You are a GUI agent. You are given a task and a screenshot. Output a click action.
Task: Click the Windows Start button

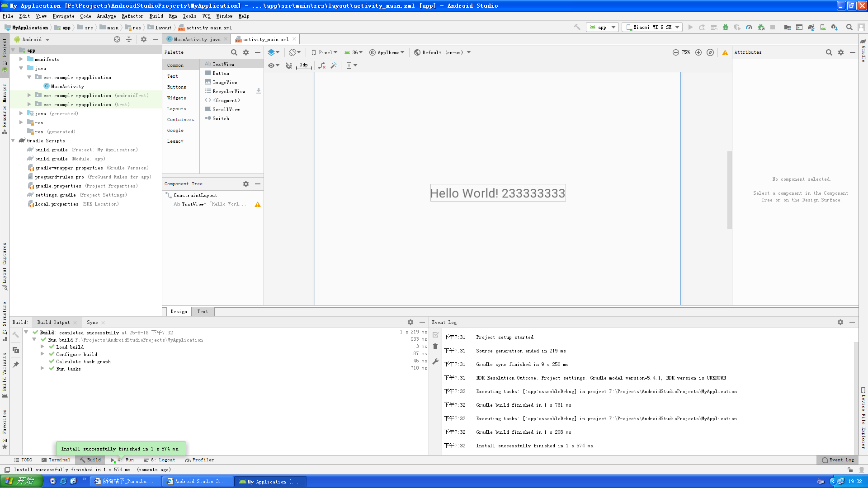point(21,481)
